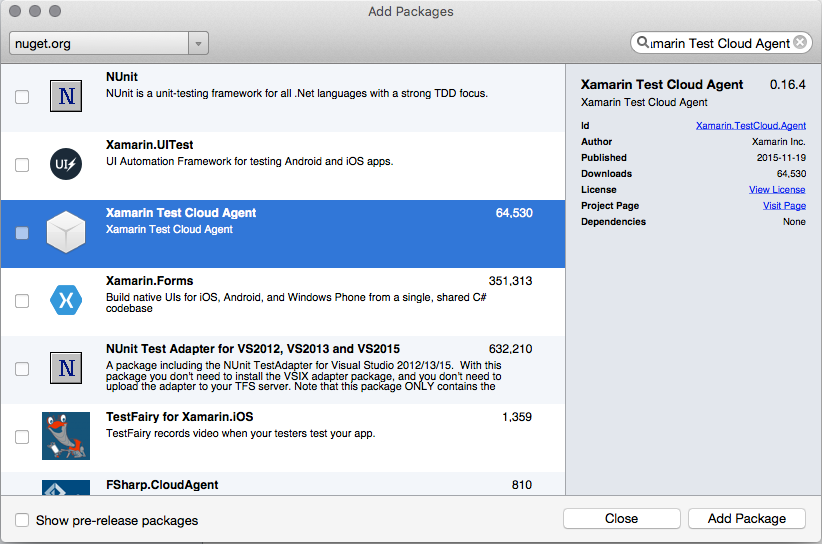Image resolution: width=822 pixels, height=544 pixels.
Task: Open the View License link
Action: (777, 190)
